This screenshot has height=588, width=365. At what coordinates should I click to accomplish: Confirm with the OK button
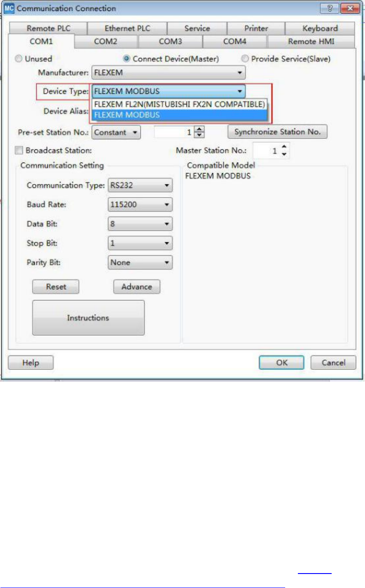coord(281,363)
